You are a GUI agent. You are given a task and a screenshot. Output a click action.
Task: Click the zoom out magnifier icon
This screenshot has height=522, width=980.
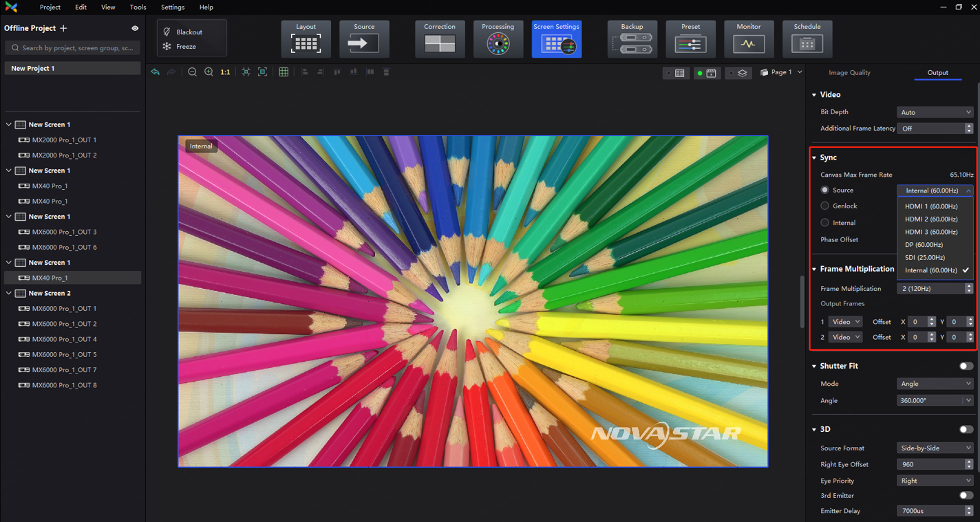[x=193, y=72]
